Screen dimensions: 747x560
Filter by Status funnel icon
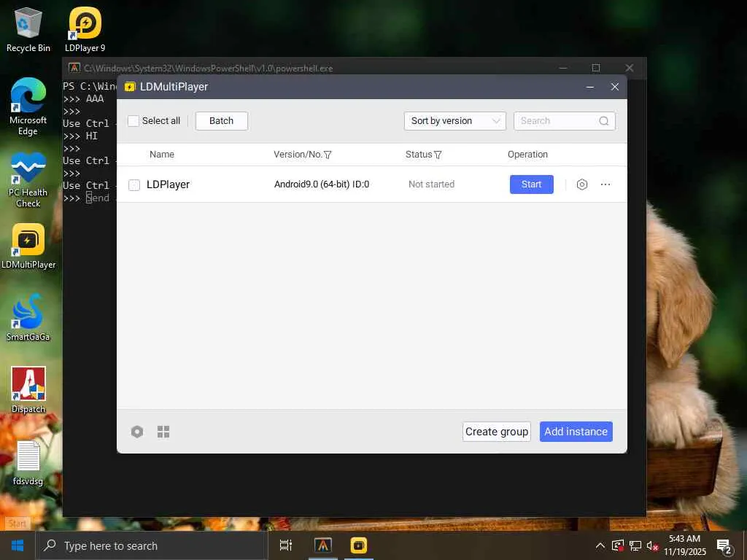(x=438, y=155)
